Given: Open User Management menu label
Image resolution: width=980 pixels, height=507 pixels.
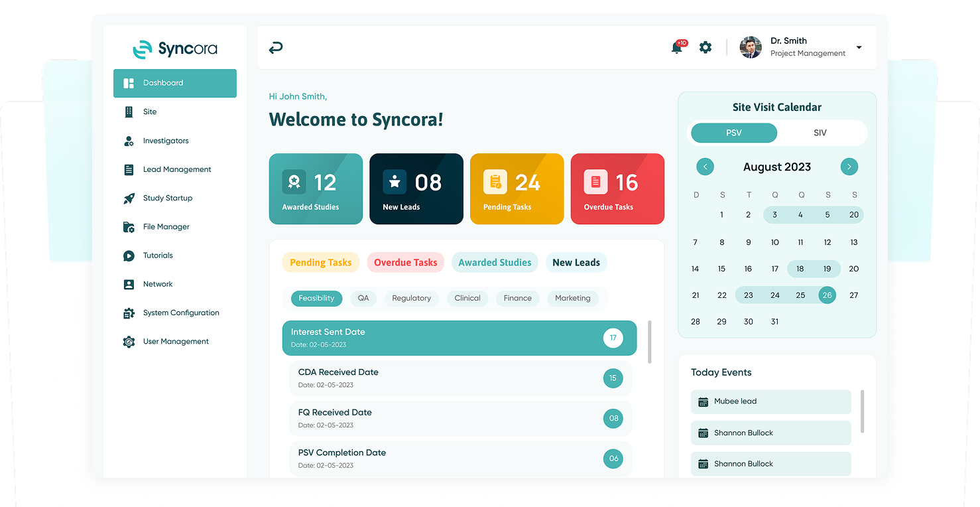Looking at the screenshot, I should (x=176, y=342).
